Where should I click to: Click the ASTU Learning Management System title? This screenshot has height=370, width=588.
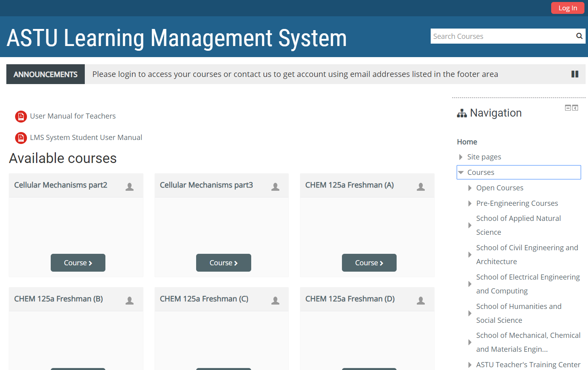click(x=177, y=38)
